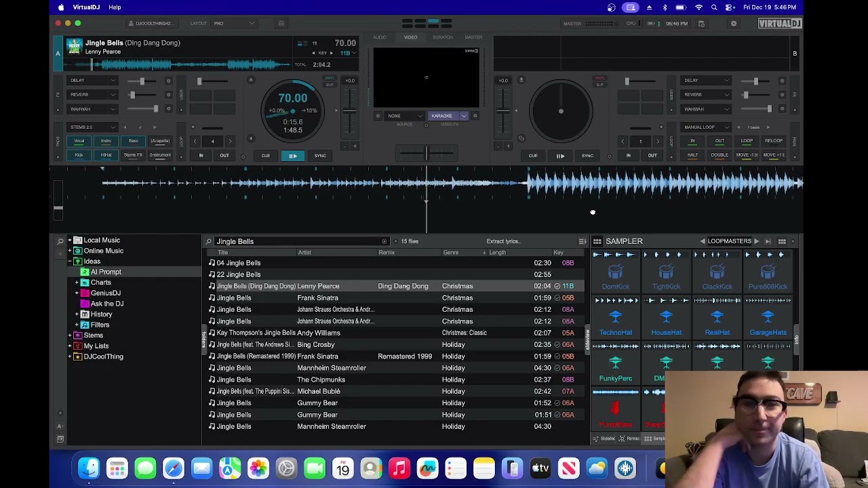Eject the track from deck A
This screenshot has height=488, width=868.
coord(251,80)
